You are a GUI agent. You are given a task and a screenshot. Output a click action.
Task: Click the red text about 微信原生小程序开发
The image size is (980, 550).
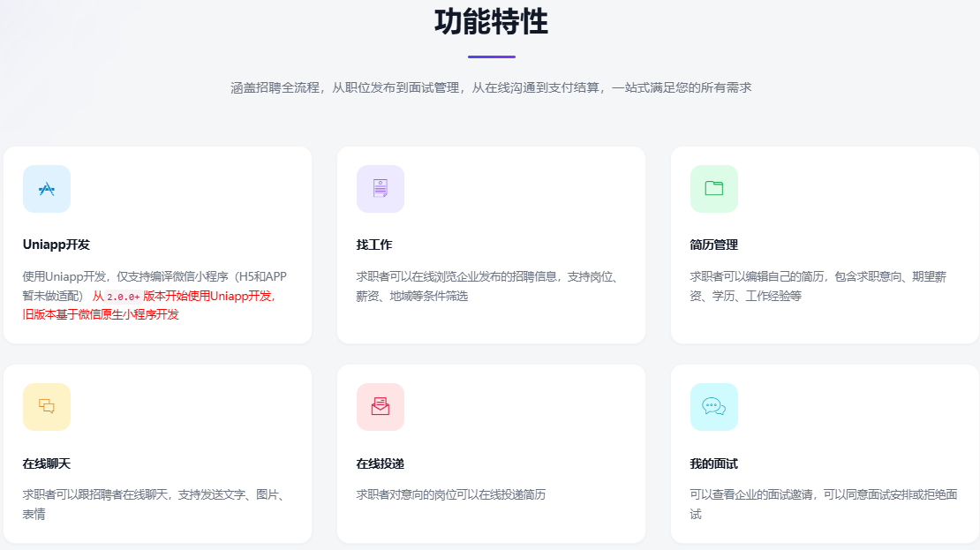pyautogui.click(x=101, y=314)
